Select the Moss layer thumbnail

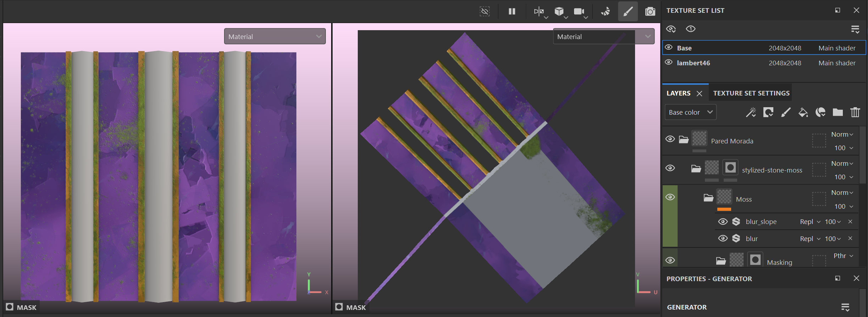[x=724, y=196]
